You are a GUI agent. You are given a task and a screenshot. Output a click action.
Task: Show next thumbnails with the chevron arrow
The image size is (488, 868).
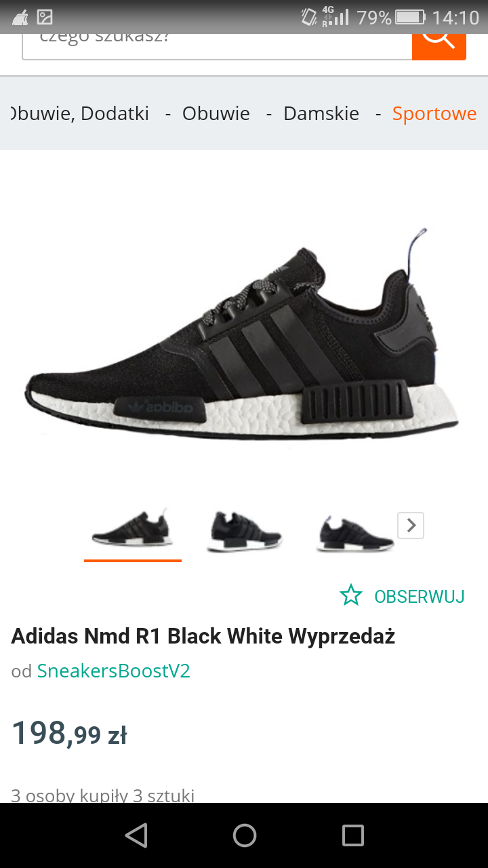(x=411, y=526)
